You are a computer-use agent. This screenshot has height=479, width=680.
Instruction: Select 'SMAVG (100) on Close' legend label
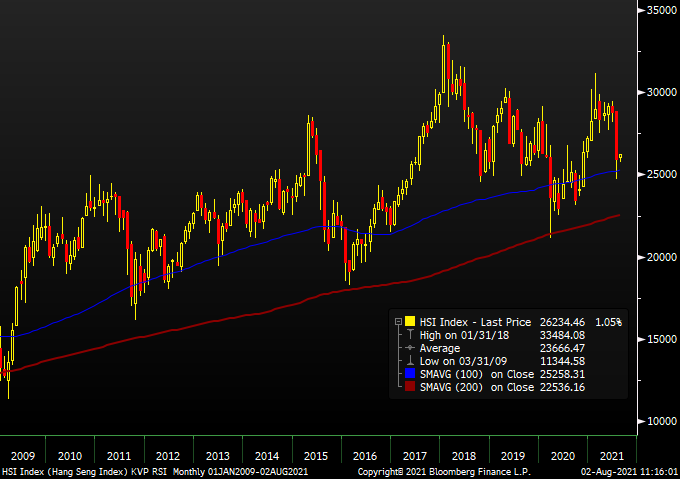tap(477, 374)
